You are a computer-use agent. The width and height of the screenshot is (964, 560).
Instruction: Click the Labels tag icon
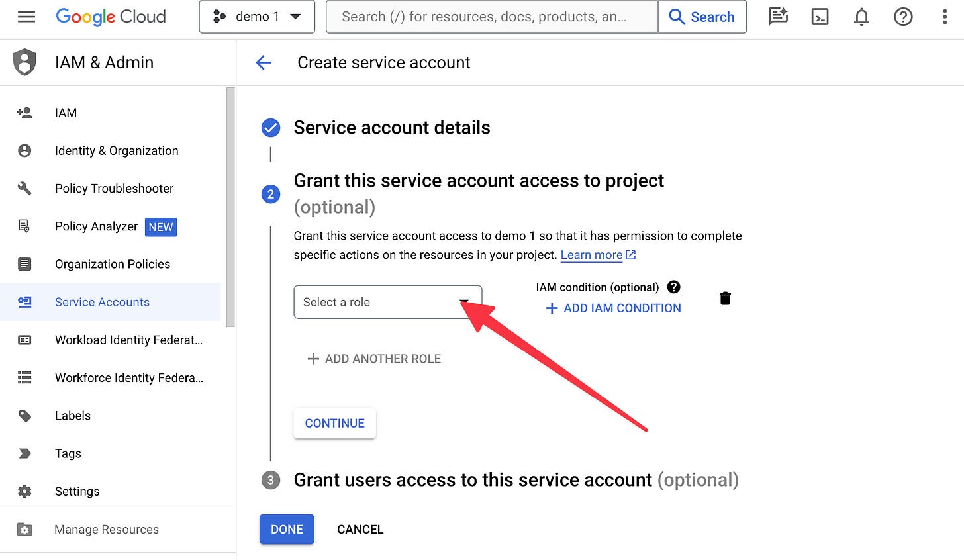click(24, 416)
